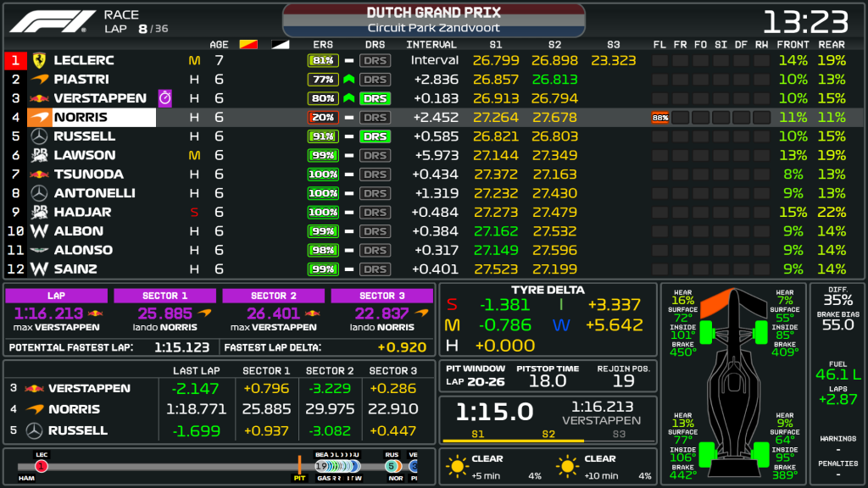Click the pitstop time value 18.0
The width and height of the screenshot is (868, 488).
point(548,380)
